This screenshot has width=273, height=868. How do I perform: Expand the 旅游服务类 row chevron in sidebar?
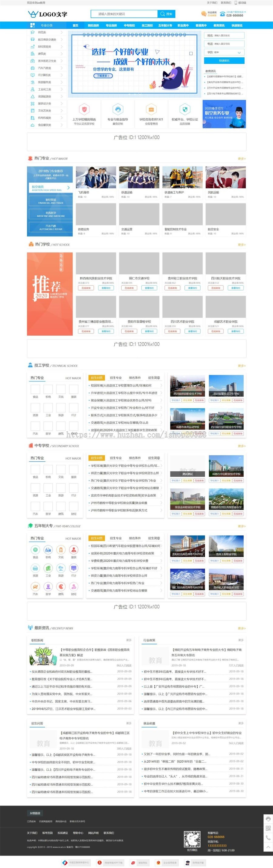[61, 82]
